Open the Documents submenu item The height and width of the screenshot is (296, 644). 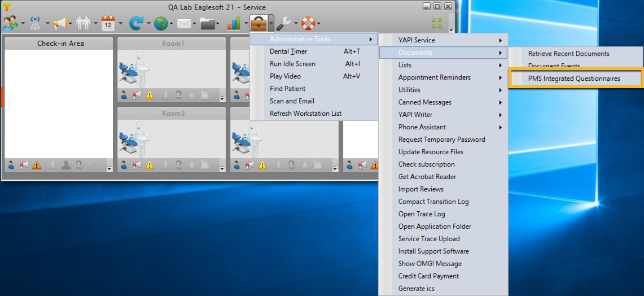[x=443, y=53]
